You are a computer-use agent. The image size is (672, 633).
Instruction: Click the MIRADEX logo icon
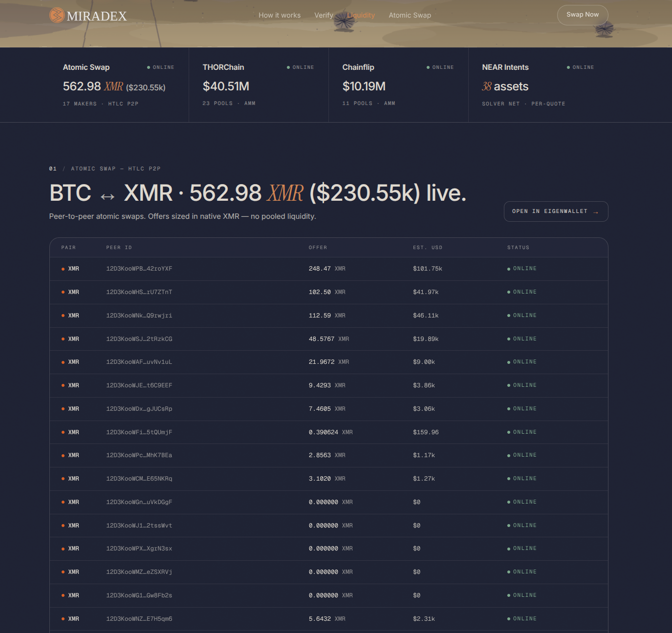click(57, 15)
